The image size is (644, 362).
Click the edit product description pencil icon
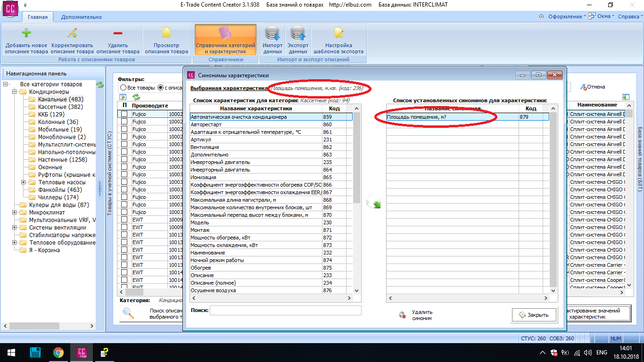[x=72, y=33]
